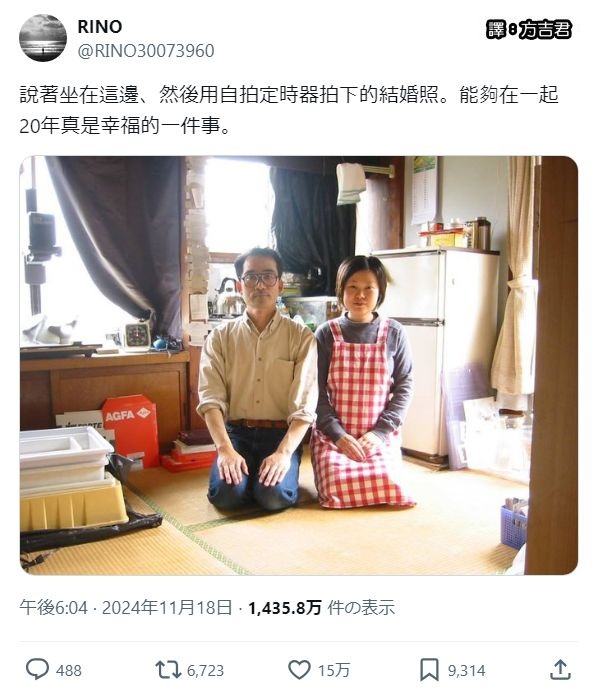Screen dimensions: 598x698
Task: Click the 6,723 retweets count
Action: point(205,670)
